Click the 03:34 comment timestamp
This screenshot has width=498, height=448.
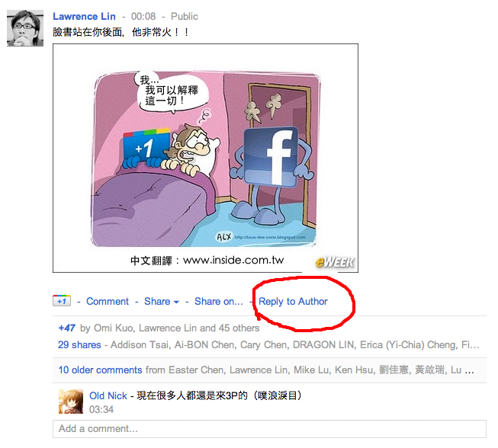(101, 410)
